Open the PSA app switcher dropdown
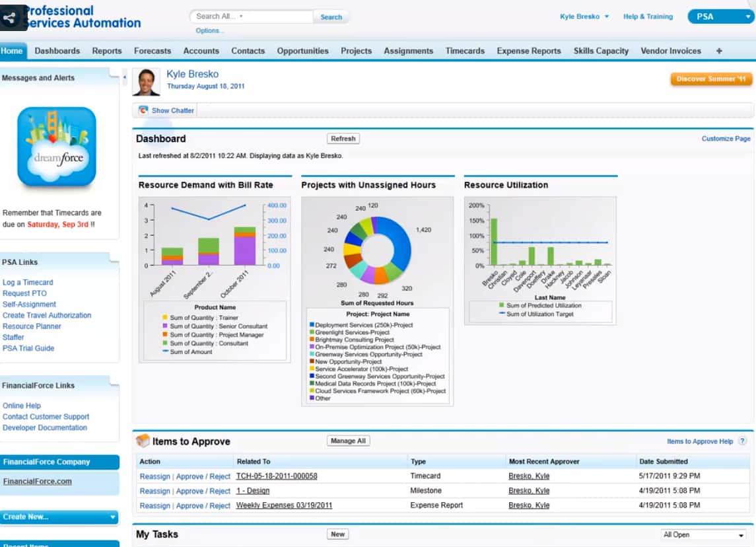756x547 pixels. [x=721, y=17]
